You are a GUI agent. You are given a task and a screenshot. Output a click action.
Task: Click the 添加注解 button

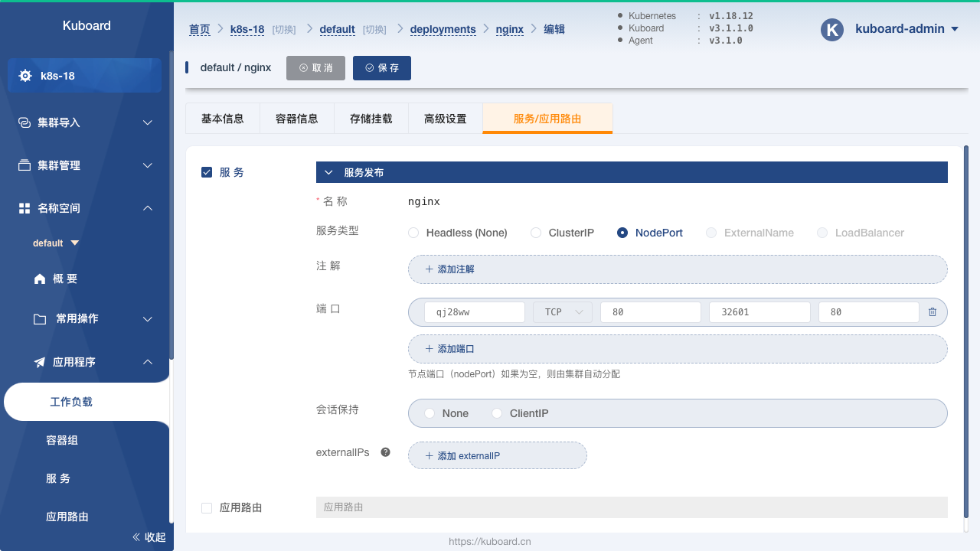click(678, 269)
